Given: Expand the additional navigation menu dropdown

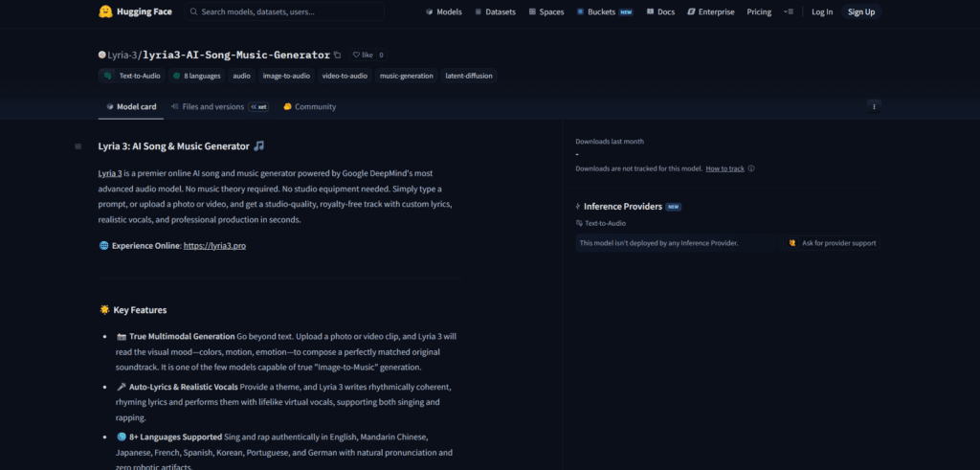Looking at the screenshot, I should pos(789,11).
